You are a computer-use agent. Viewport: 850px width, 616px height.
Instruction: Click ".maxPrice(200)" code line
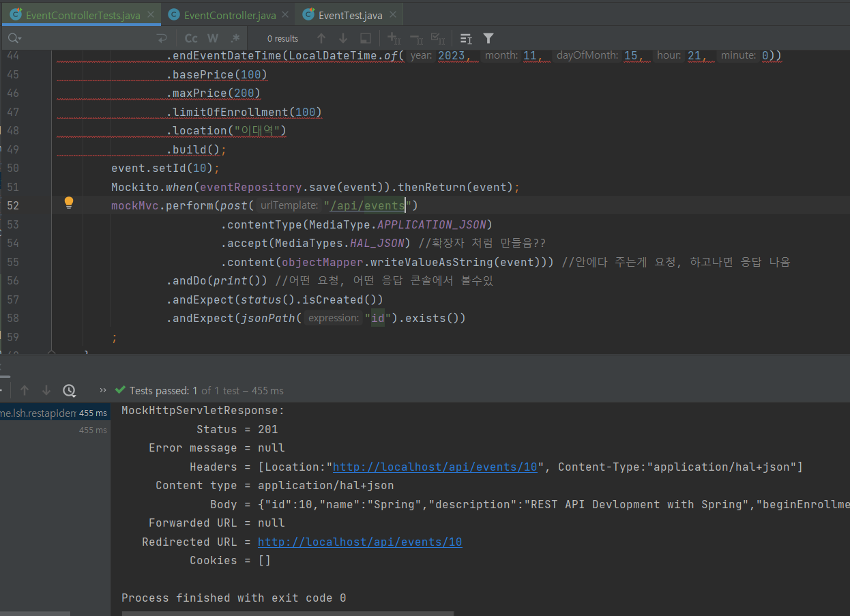pyautogui.click(x=214, y=93)
